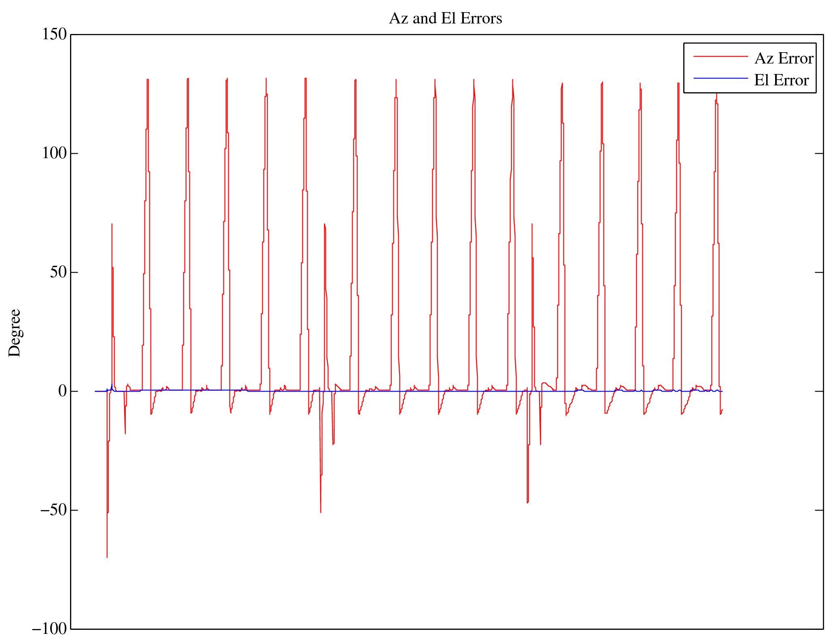Select the Az Error legend label

784,59
